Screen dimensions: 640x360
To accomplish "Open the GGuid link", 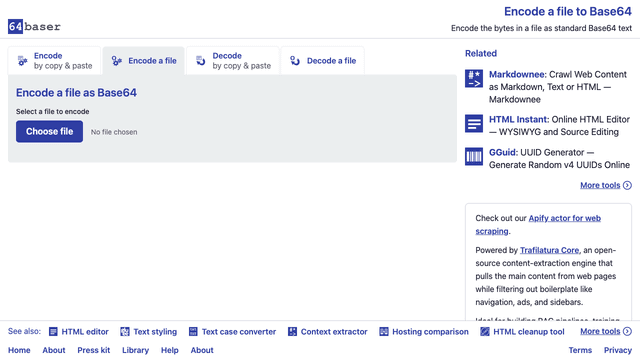I will [x=503, y=152].
